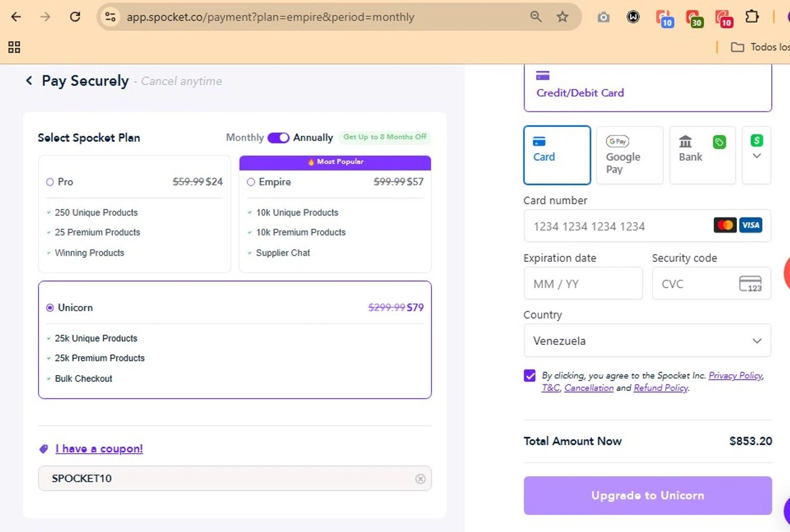This screenshot has height=532, width=790.
Task: Select the Pro plan radio button
Action: click(x=50, y=182)
